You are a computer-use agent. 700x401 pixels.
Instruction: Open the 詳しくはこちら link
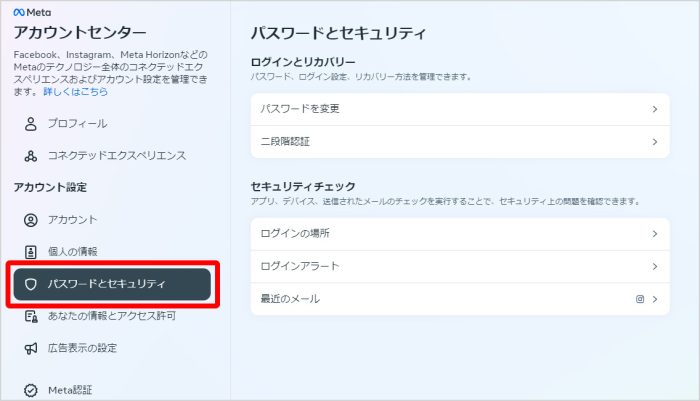pyautogui.click(x=75, y=91)
